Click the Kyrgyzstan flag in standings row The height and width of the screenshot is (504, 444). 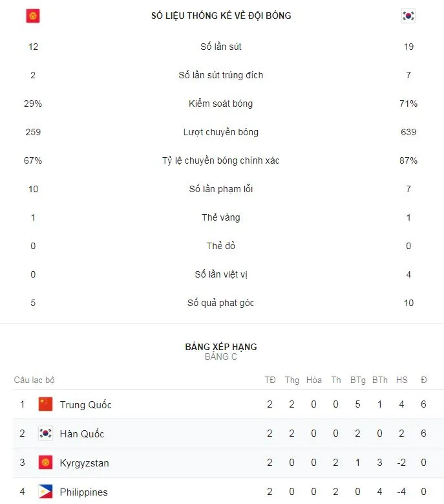(x=45, y=463)
